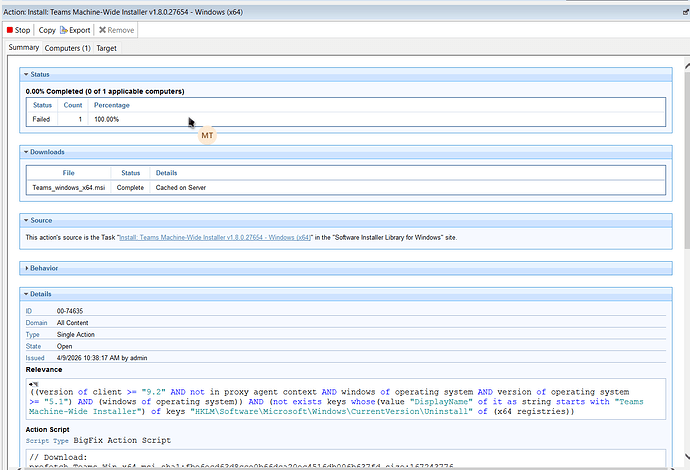Click the Relevance heading
690x470 pixels.
[44, 370]
